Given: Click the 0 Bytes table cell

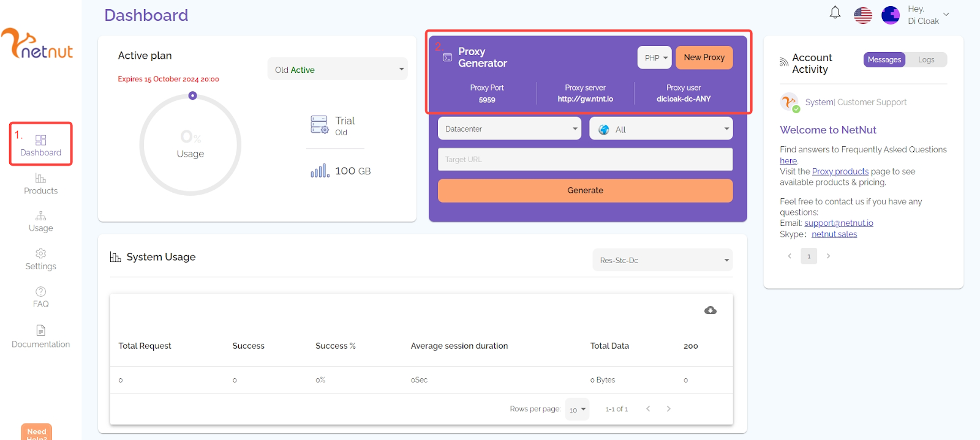Looking at the screenshot, I should click(603, 380).
